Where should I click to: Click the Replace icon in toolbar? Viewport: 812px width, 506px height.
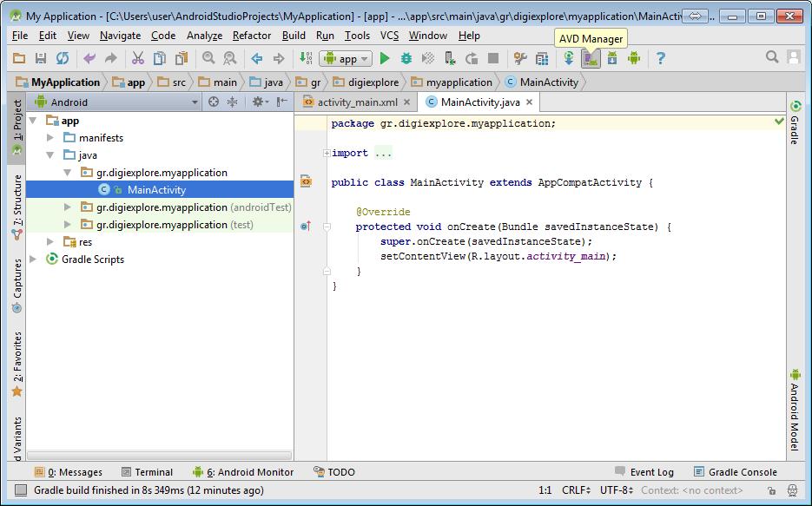point(230,58)
